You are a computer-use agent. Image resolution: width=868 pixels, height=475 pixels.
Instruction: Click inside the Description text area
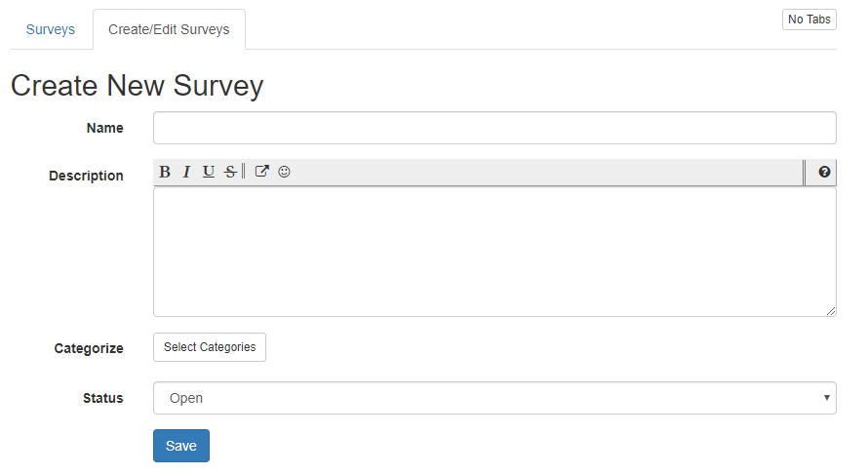[494, 252]
